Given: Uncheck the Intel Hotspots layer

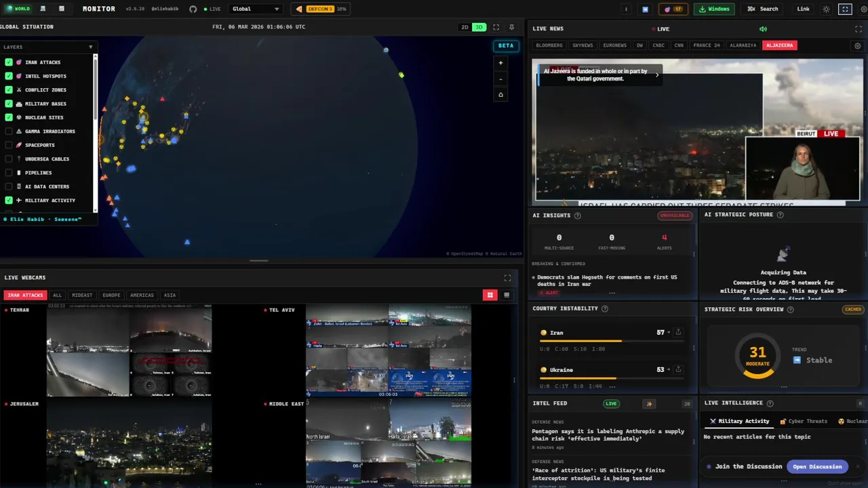Looking at the screenshot, I should (x=9, y=76).
